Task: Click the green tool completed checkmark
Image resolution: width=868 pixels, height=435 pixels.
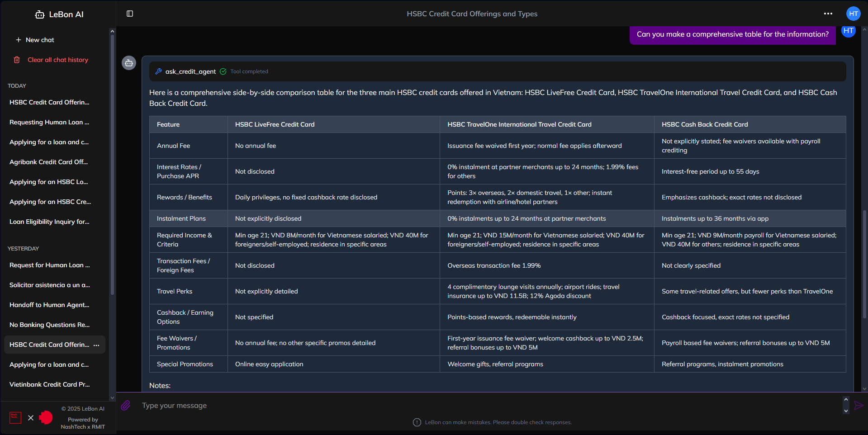Action: point(223,71)
